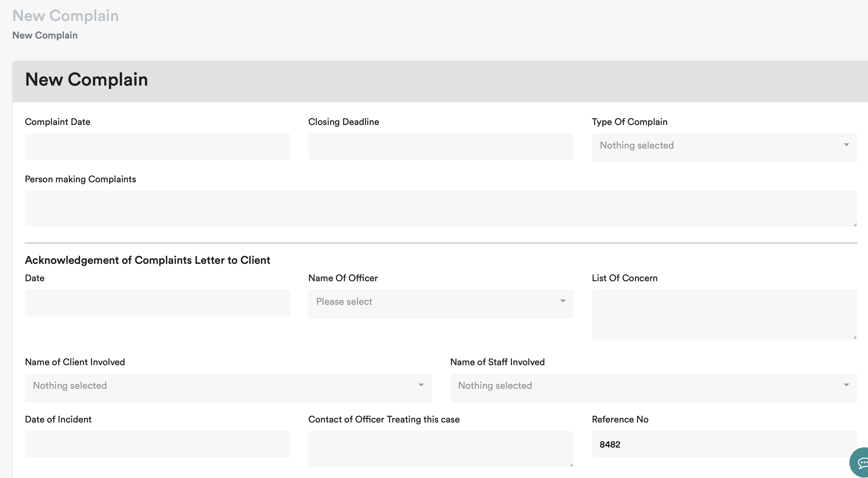Focus the Person making Complaints text area
868x478 pixels.
[441, 209]
